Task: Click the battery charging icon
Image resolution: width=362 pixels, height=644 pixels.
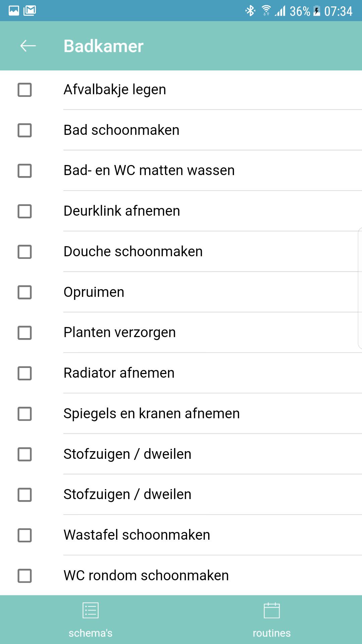Action: click(x=317, y=11)
